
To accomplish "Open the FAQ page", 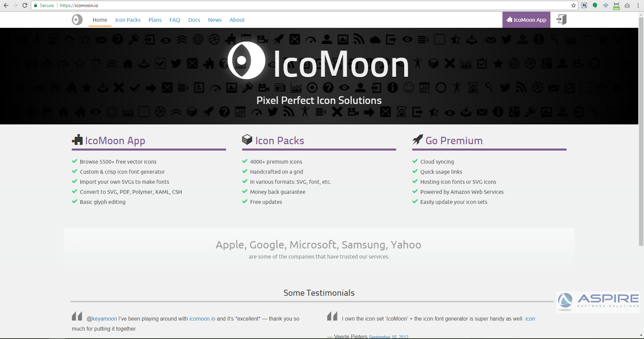I will click(x=175, y=20).
